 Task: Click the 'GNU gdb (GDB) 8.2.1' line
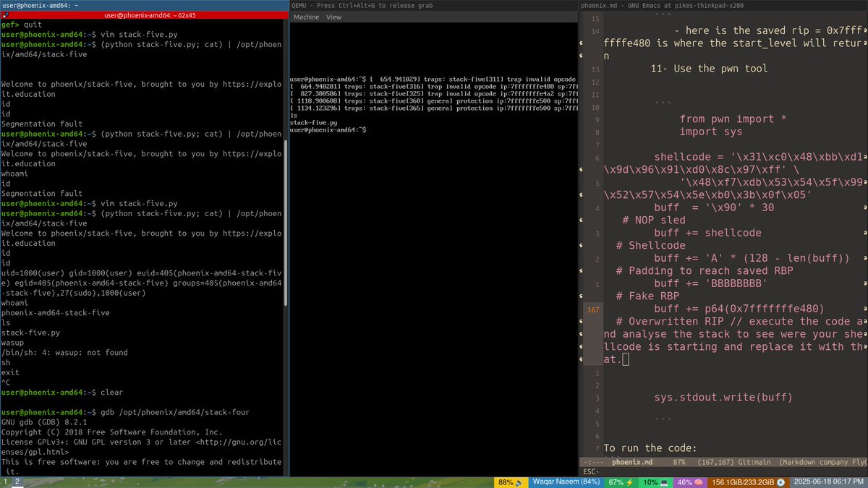click(x=44, y=422)
